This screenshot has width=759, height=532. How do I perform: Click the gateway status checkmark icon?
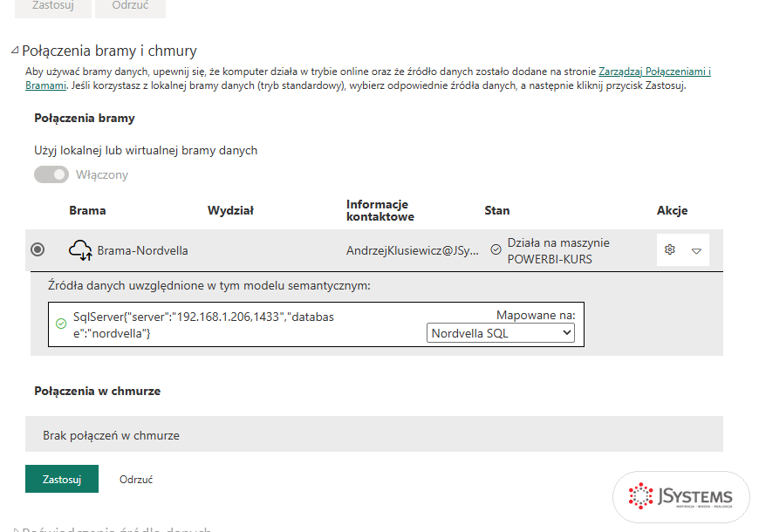(496, 249)
